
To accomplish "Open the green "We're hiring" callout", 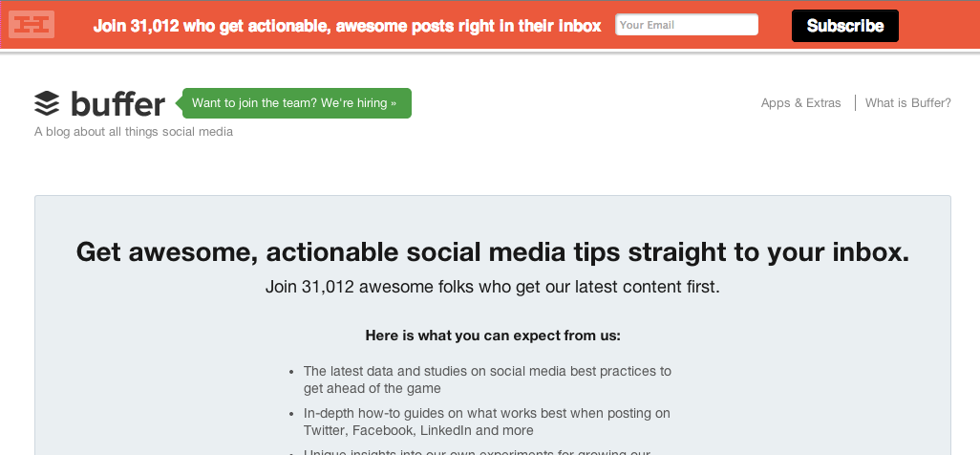I will click(295, 103).
